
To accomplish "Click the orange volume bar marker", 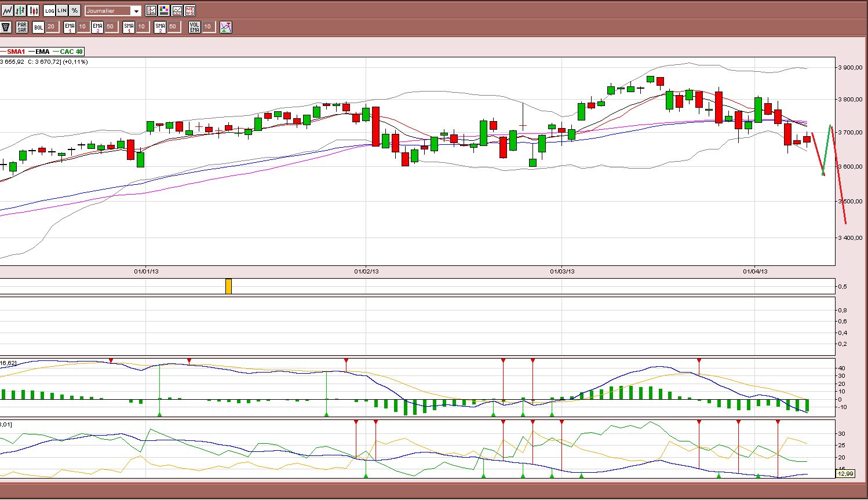I will click(228, 286).
